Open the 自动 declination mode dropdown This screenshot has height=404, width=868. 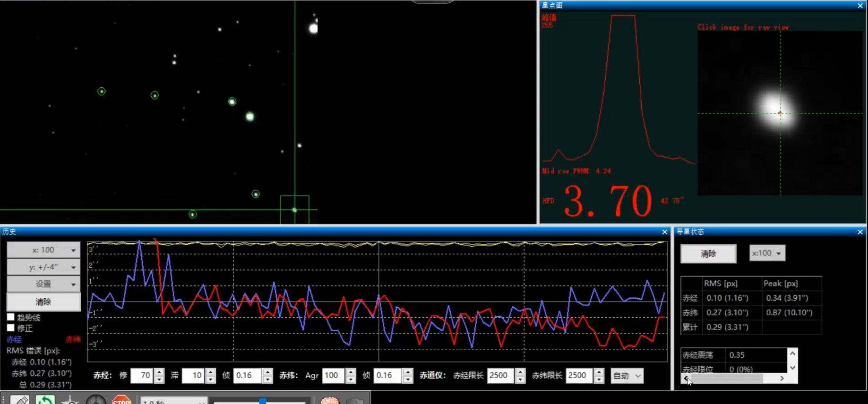point(627,376)
